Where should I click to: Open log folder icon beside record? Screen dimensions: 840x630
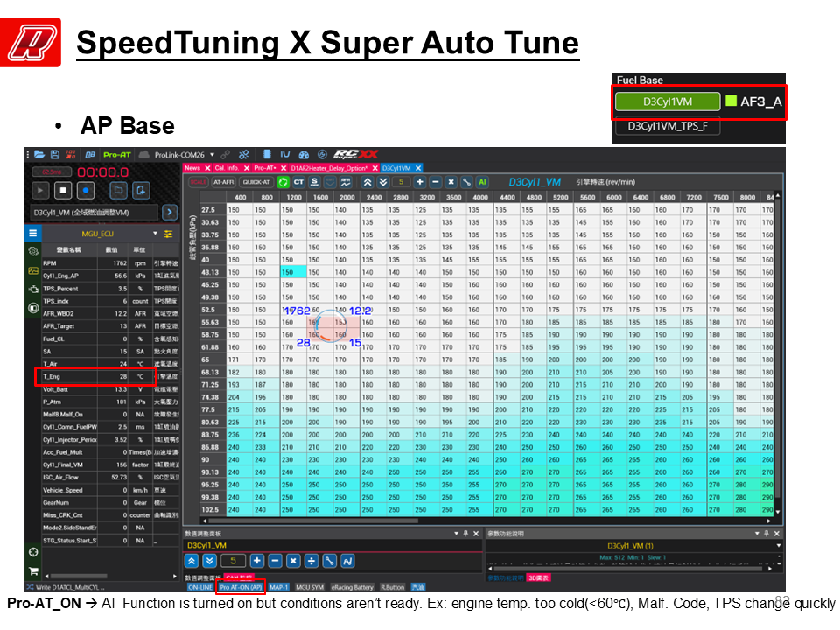[x=118, y=190]
